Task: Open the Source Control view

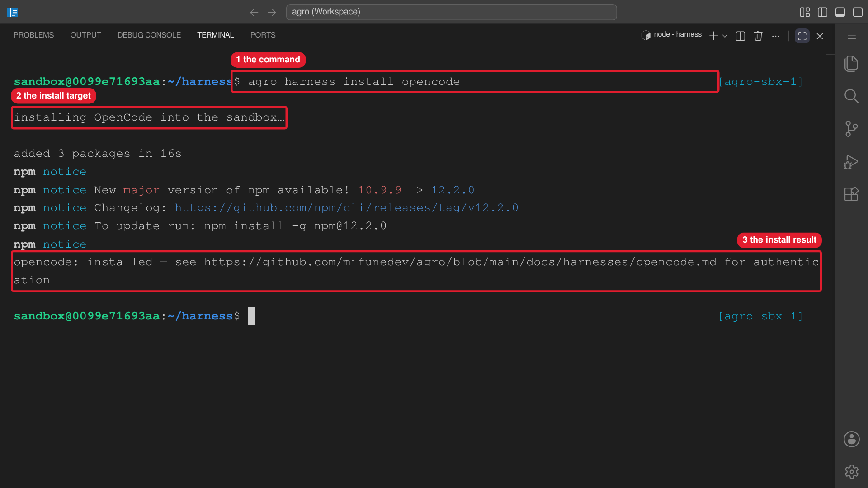Action: [851, 129]
